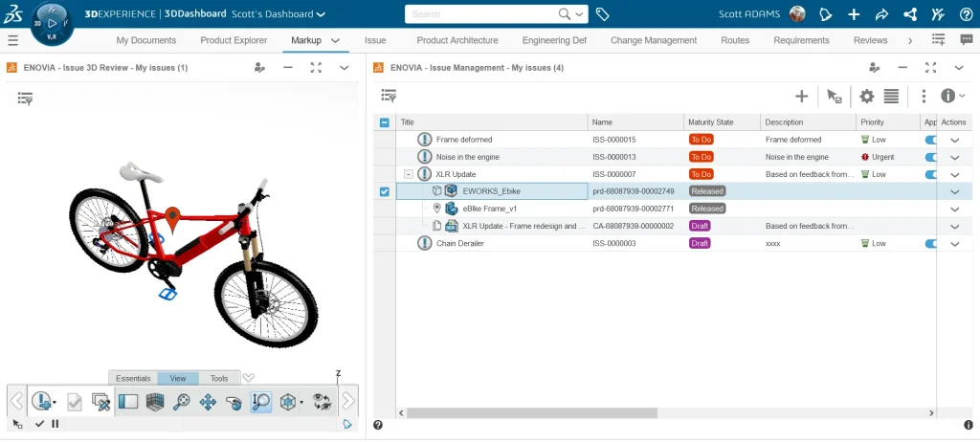Image resolution: width=980 pixels, height=442 pixels.
Task: Toggle the switch on Frame deformed row
Action: 931,140
